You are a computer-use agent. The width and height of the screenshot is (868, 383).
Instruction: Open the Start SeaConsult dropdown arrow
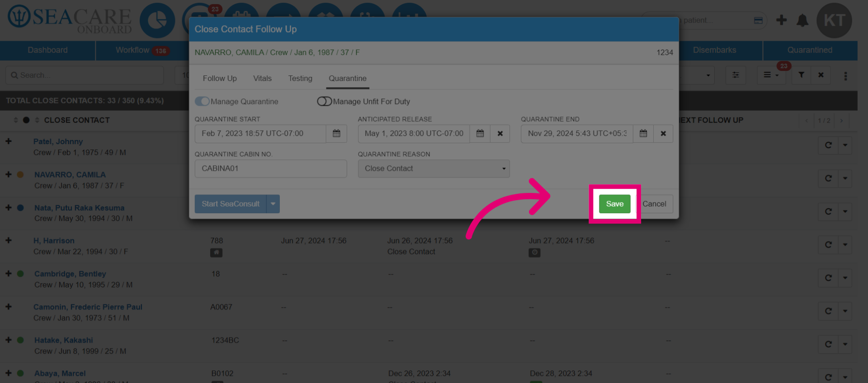(x=273, y=204)
